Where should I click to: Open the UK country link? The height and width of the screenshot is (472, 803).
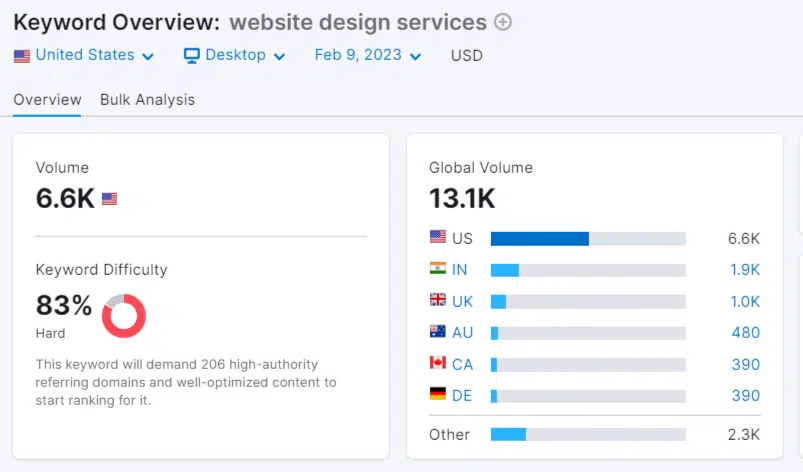(461, 301)
